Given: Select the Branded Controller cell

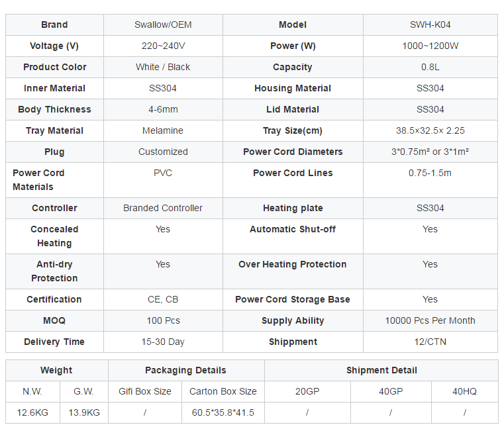Looking at the screenshot, I should 163,208.
